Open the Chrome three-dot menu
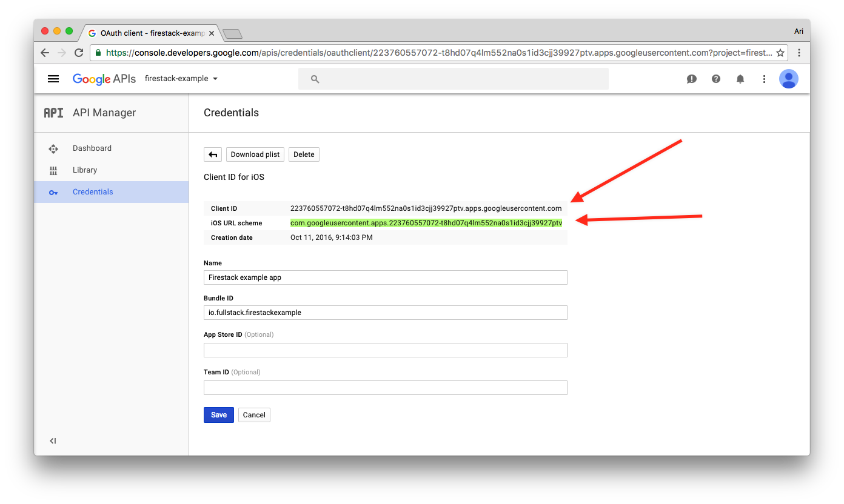Screen dimensions: 844x504 [x=799, y=53]
